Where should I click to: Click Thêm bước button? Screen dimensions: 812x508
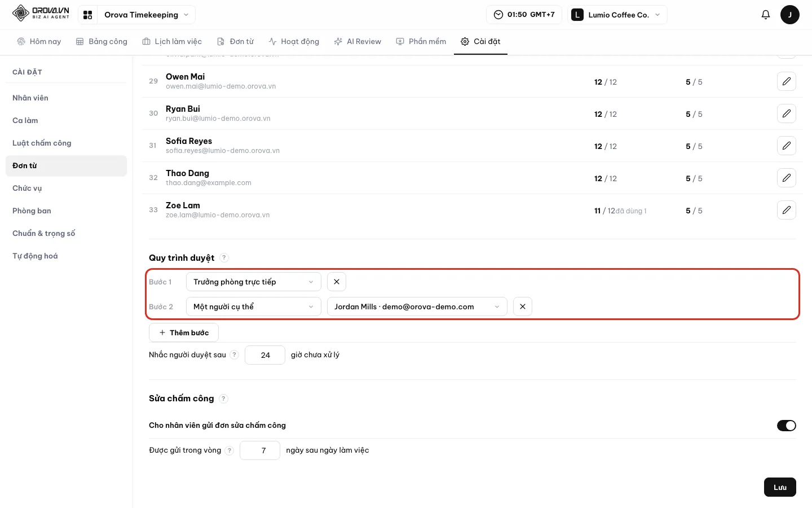[x=184, y=332]
